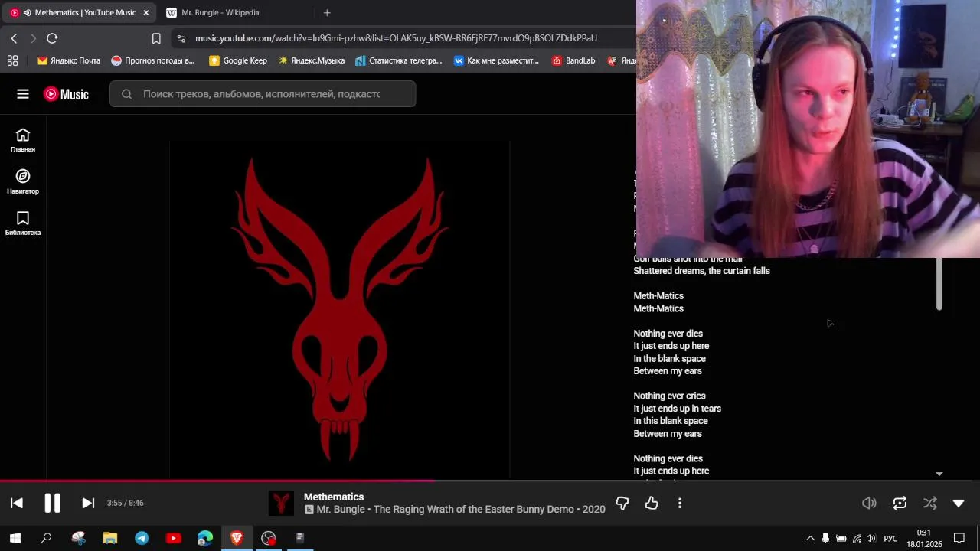Screen dimensions: 980x551
Task: Click the player volume icon
Action: (869, 503)
